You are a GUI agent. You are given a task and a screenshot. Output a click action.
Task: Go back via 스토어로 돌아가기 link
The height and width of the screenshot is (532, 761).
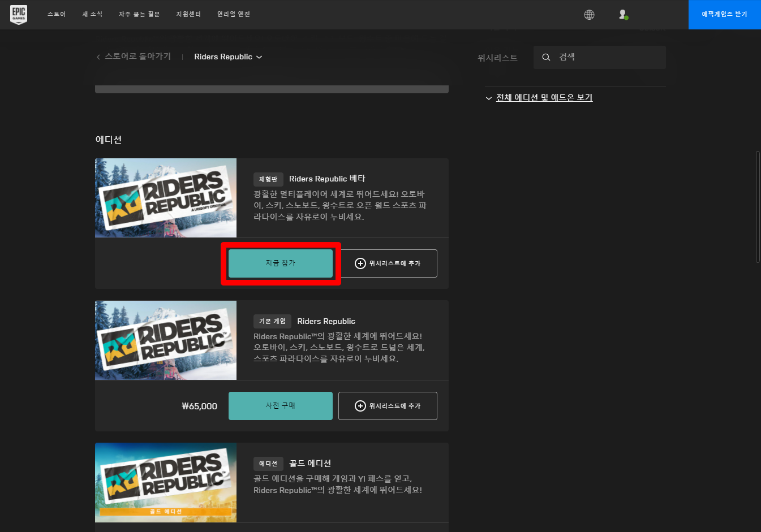(137, 57)
